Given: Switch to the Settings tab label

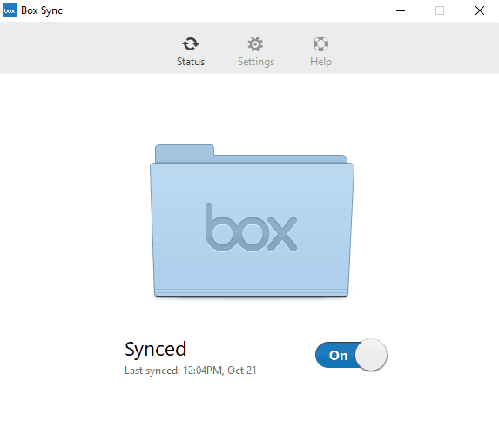Looking at the screenshot, I should tap(256, 62).
